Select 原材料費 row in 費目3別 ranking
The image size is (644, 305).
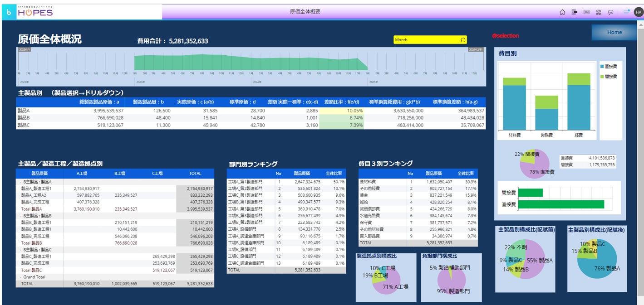point(418,181)
